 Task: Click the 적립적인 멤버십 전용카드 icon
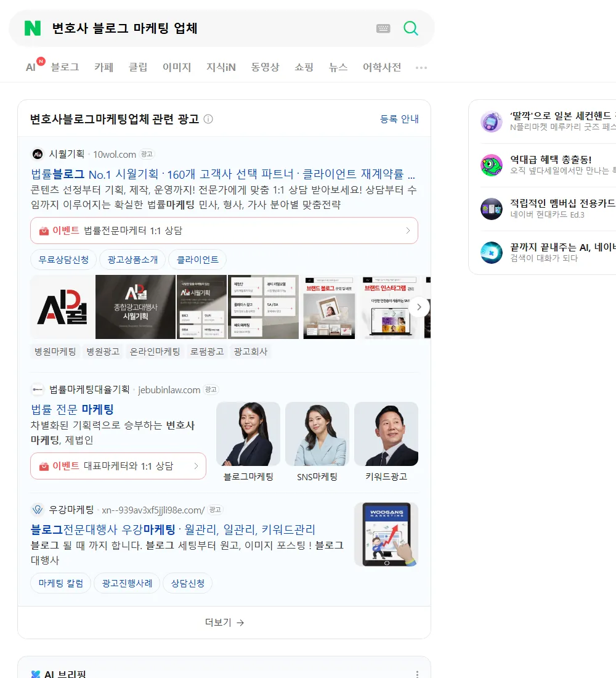coord(492,209)
